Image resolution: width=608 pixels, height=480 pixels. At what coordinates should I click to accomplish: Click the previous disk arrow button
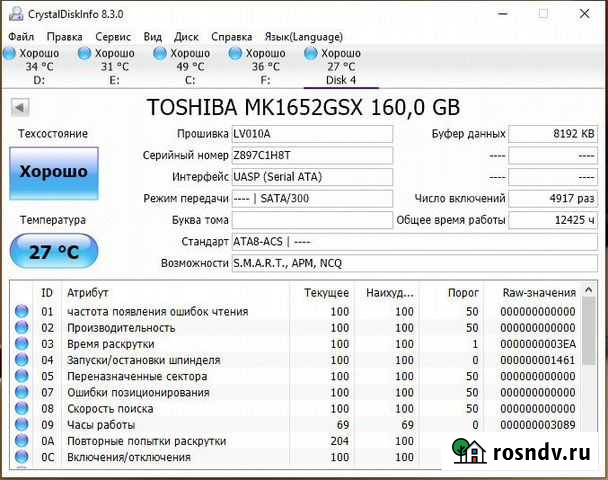click(x=20, y=107)
